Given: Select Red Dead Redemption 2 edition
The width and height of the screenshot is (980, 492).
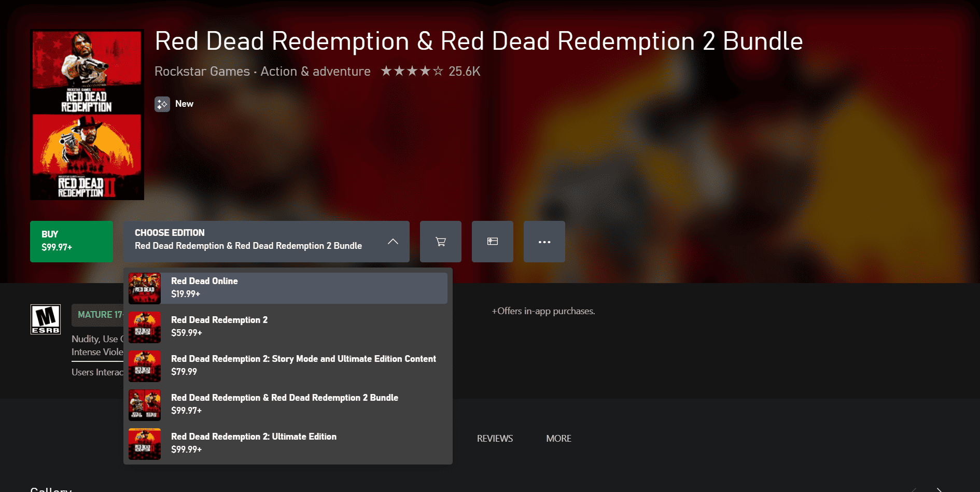Looking at the screenshot, I should click(x=288, y=327).
